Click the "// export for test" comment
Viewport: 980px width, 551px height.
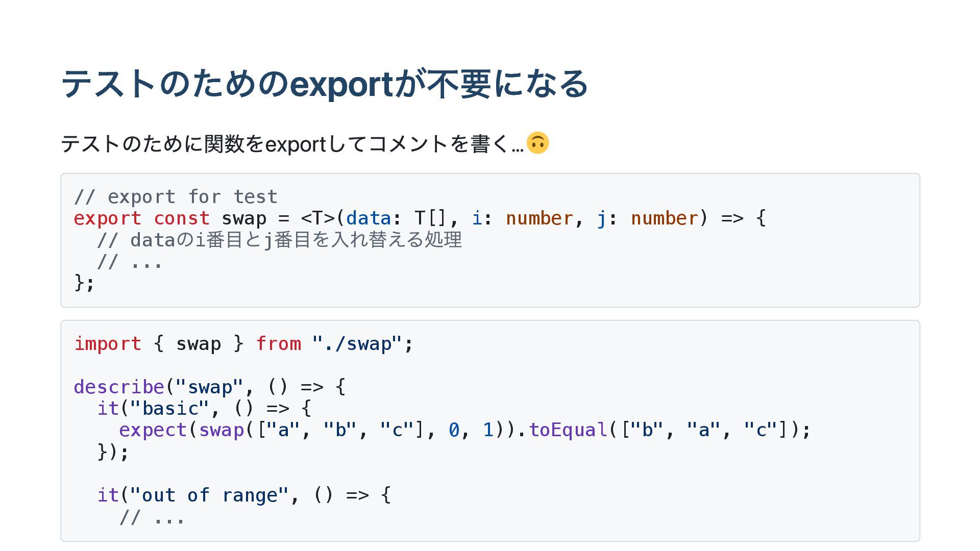pyautogui.click(x=176, y=197)
